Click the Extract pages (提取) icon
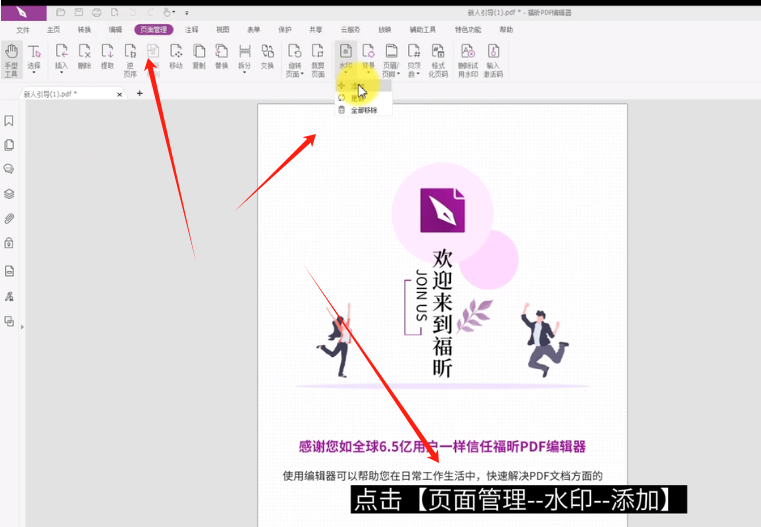Image resolution: width=761 pixels, height=527 pixels. 107,56
